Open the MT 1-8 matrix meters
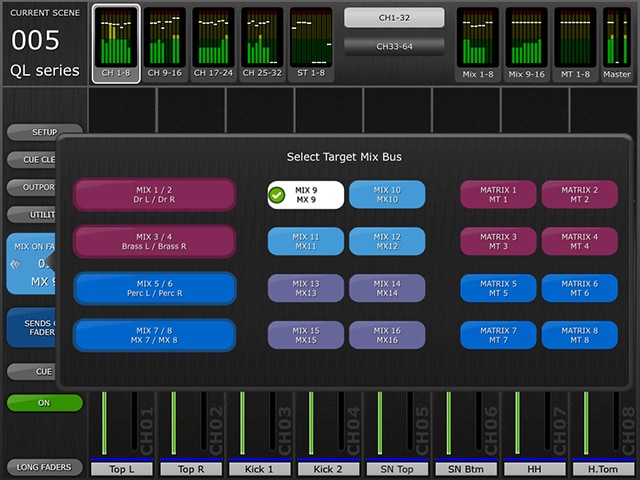The image size is (640, 480). tap(575, 44)
